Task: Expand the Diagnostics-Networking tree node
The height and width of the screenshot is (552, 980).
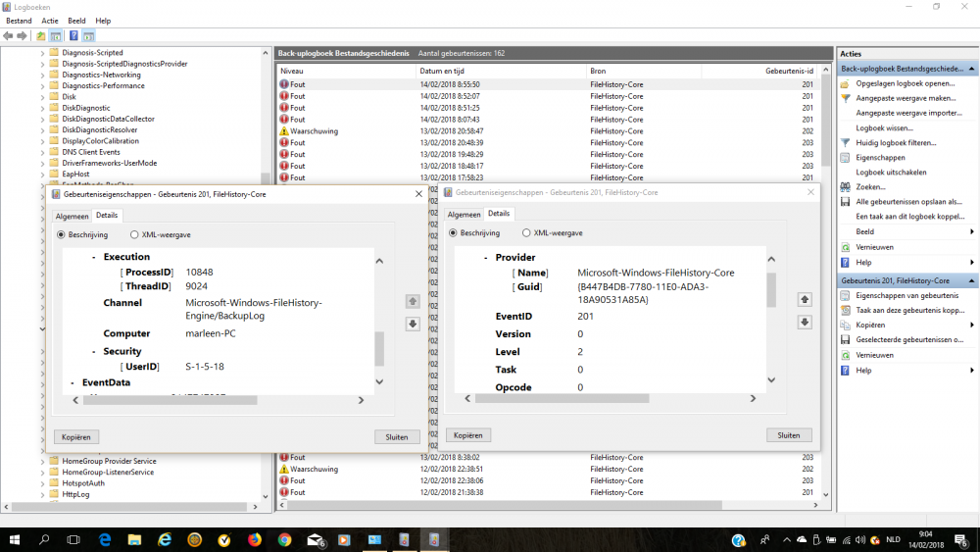Action: pos(42,75)
